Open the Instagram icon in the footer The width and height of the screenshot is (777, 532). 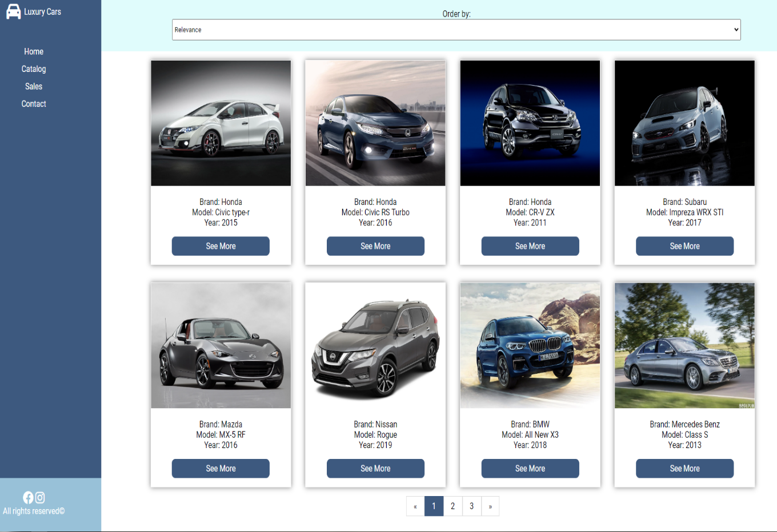point(40,497)
